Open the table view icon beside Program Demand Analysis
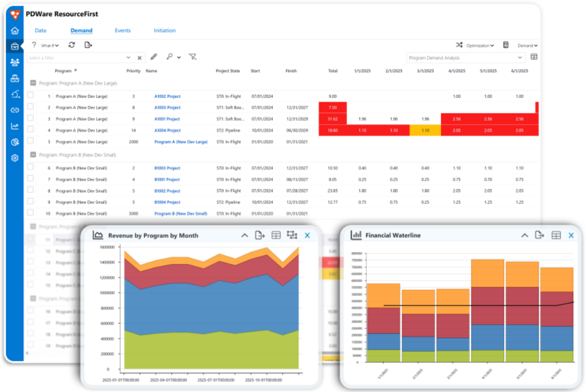 [535, 56]
